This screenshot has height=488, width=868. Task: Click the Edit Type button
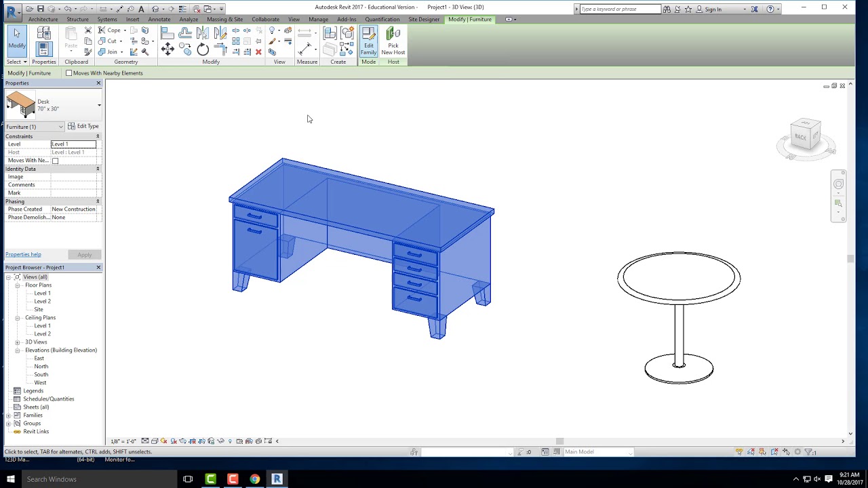(x=83, y=126)
